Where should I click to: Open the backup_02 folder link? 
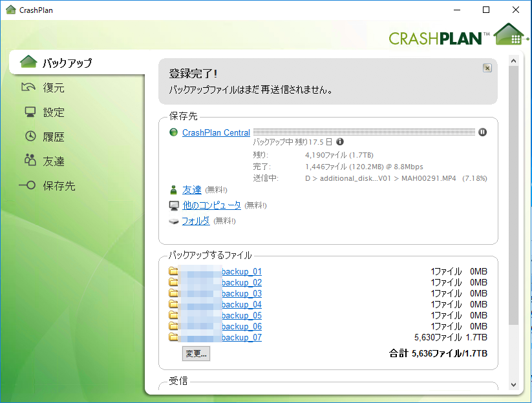(242, 283)
